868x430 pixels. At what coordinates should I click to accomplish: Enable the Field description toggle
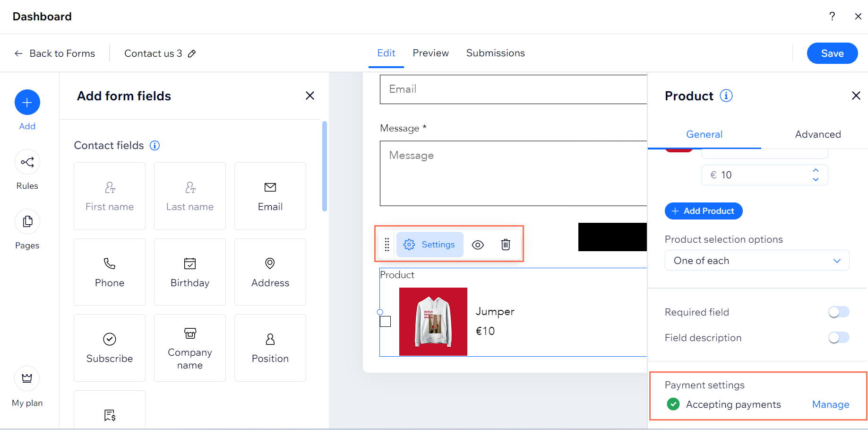(x=839, y=338)
